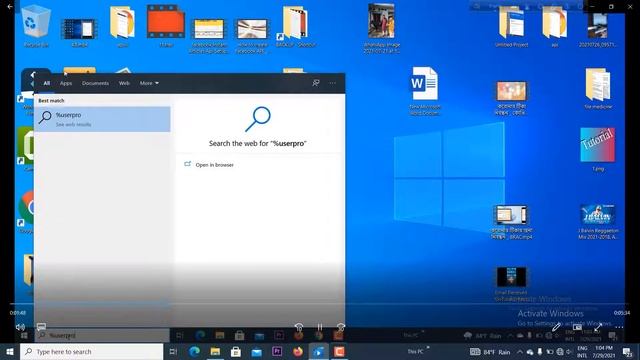Click the microphone icon in system tray

click(x=540, y=352)
